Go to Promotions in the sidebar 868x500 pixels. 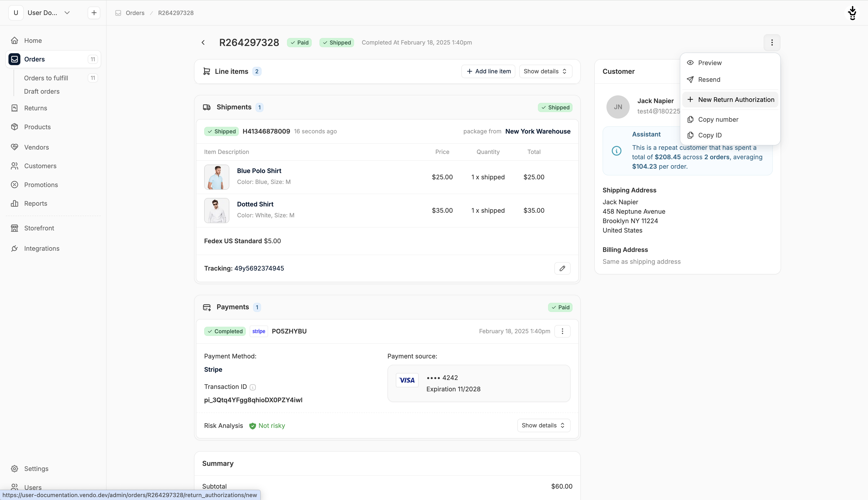pos(41,185)
